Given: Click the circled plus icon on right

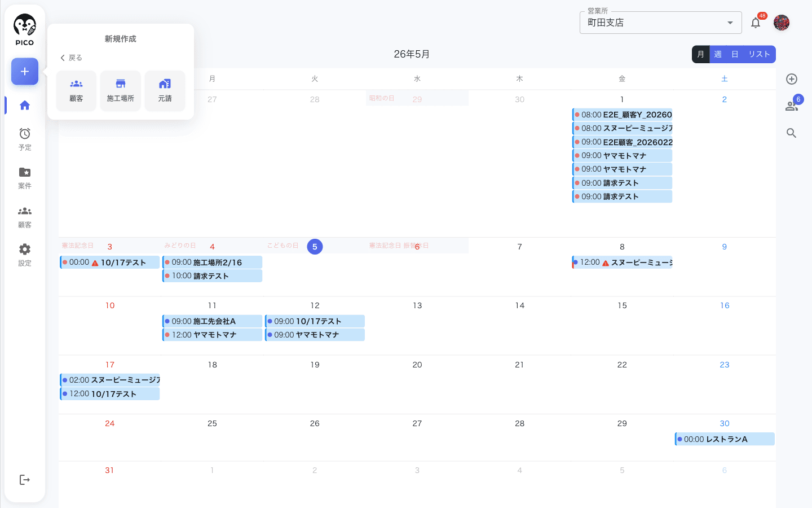Looking at the screenshot, I should 792,79.
